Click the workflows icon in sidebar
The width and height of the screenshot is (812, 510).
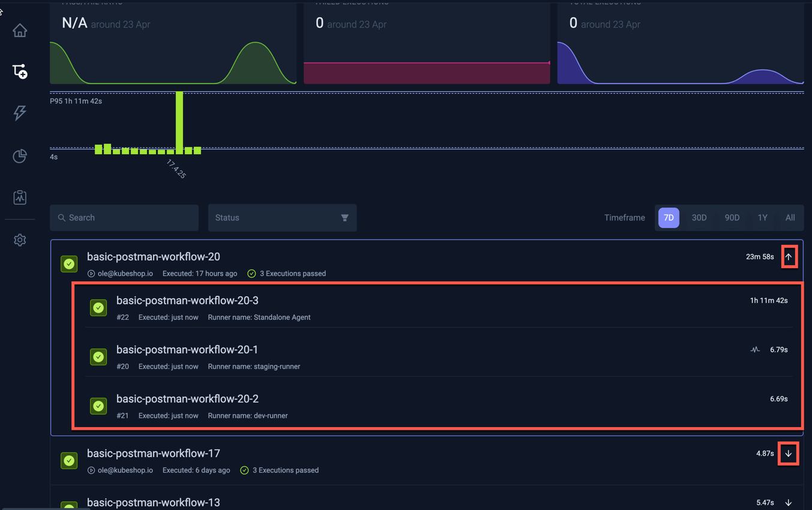(x=20, y=71)
